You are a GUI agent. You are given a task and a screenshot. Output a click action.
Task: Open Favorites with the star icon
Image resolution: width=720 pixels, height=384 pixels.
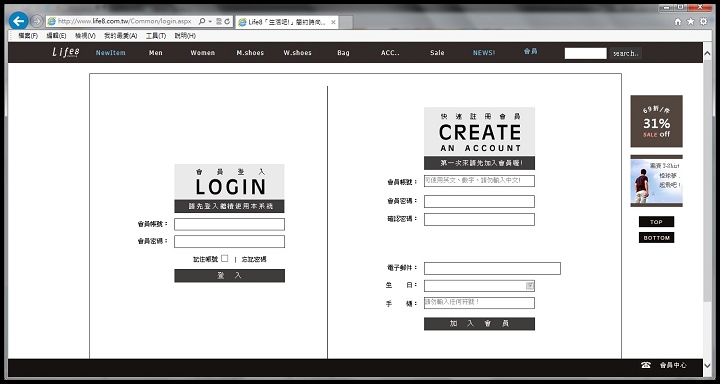coord(691,21)
